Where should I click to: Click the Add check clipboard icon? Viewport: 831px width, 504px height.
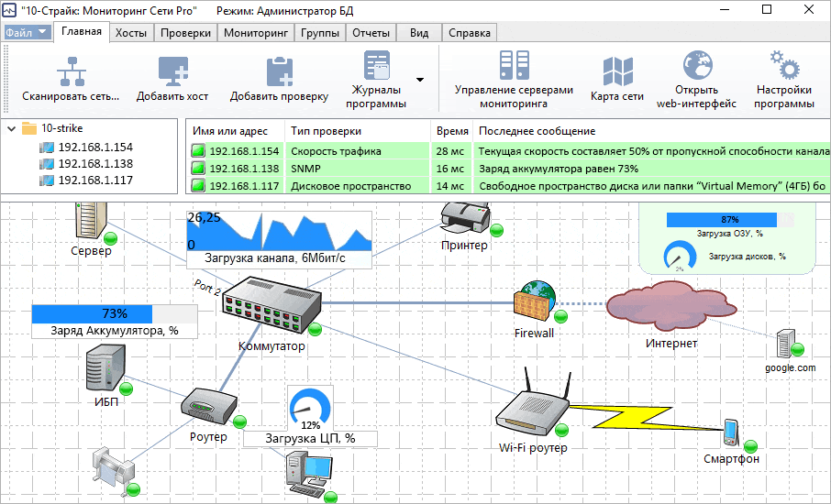(279, 71)
